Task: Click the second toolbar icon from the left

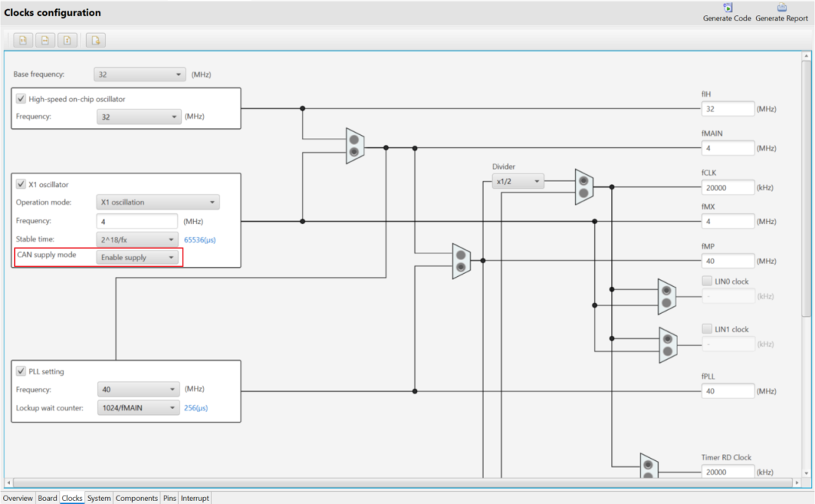Action: (45, 40)
